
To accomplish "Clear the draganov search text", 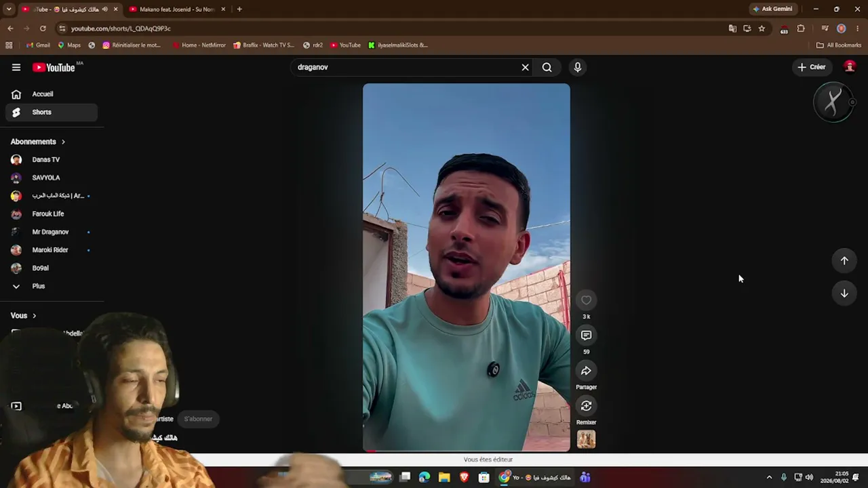I will (x=525, y=67).
